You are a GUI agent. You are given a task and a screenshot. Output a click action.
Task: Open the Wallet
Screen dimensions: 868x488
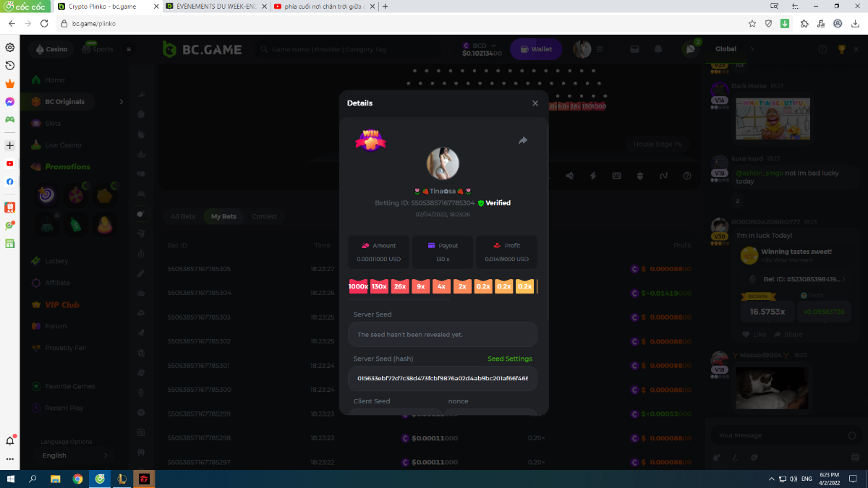[536, 49]
